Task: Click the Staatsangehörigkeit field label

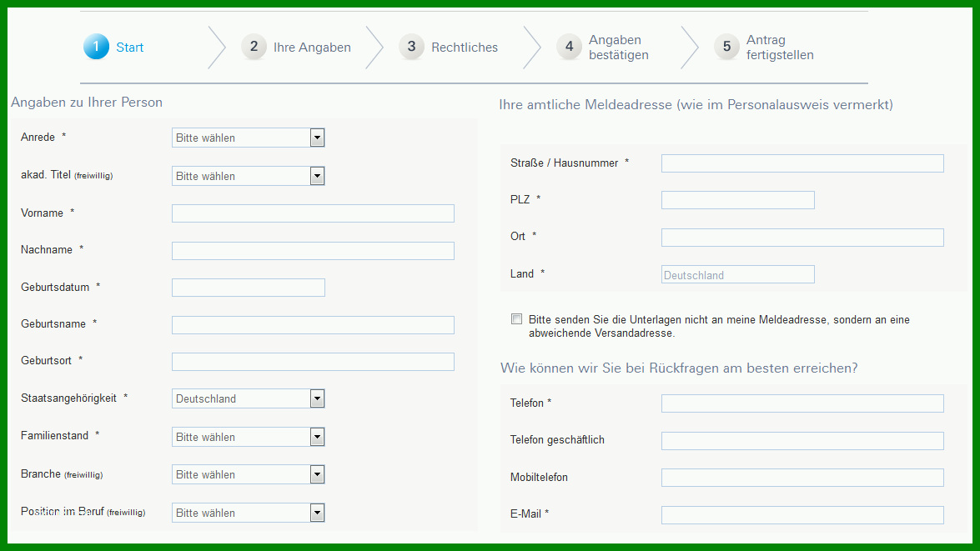Action: [x=68, y=398]
